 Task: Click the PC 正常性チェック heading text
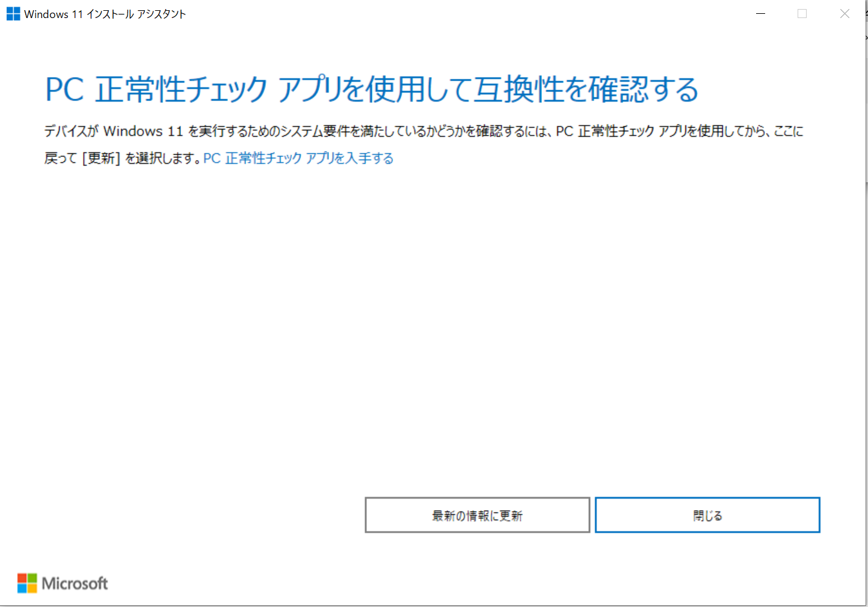tap(372, 89)
